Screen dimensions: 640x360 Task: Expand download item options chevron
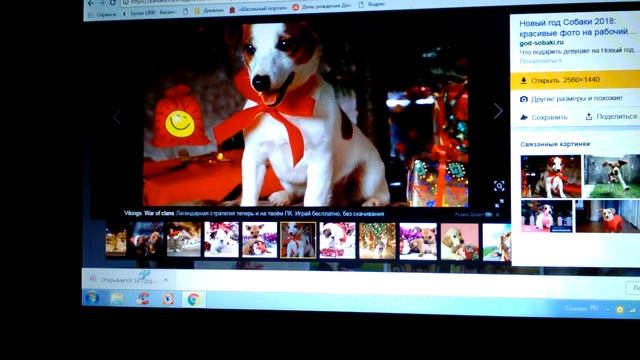pos(166,280)
